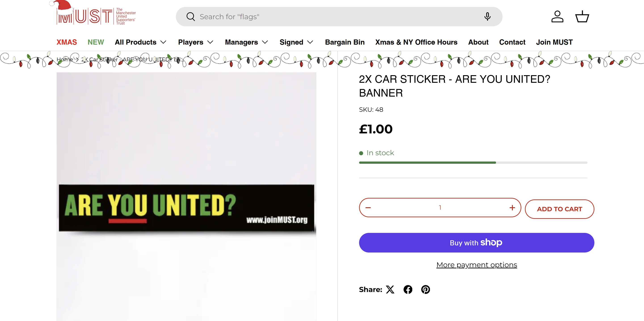Click Buy with Shop button
This screenshot has width=644, height=321.
pyautogui.click(x=476, y=243)
